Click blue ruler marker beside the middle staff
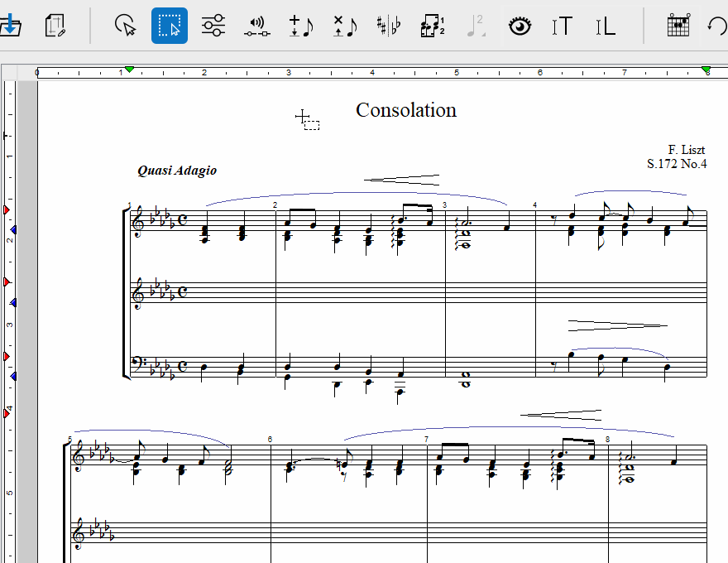The height and width of the screenshot is (563, 728). click(13, 302)
